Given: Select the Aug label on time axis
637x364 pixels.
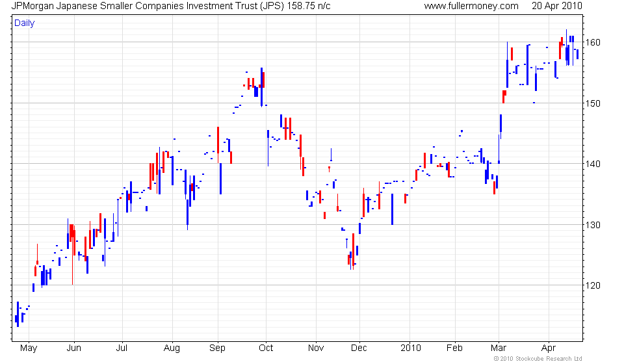Looking at the screenshot, I should 172,348.
